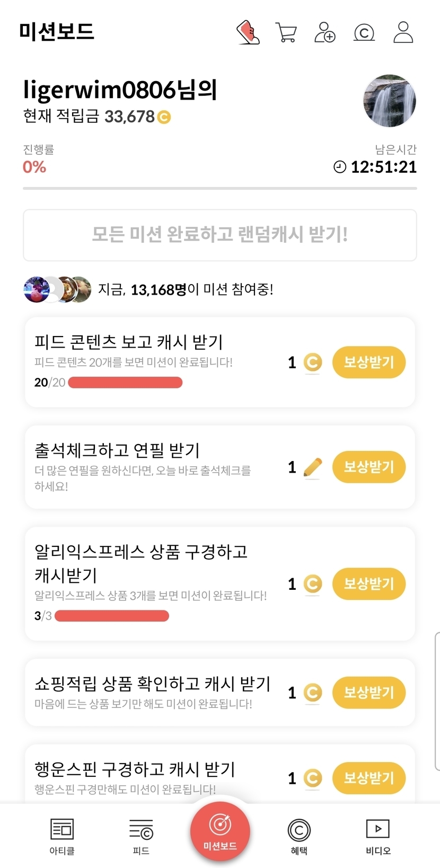440x868 pixels.
Task: Open the cash coin icon in header
Action: [364, 33]
